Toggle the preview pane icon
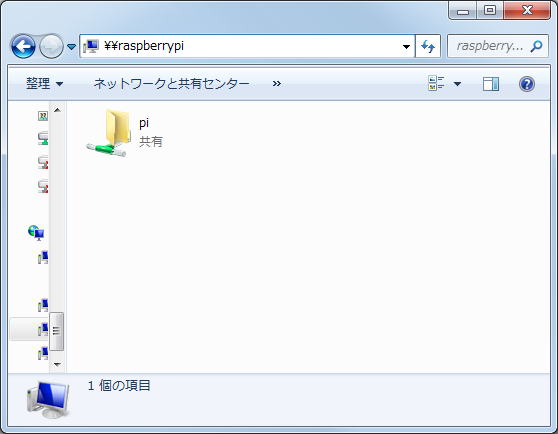The height and width of the screenshot is (434, 558). pyautogui.click(x=491, y=84)
